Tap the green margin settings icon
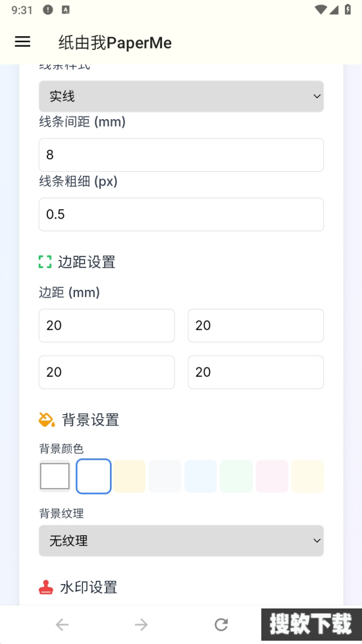Viewport: 362px width, 644px height. (45, 261)
